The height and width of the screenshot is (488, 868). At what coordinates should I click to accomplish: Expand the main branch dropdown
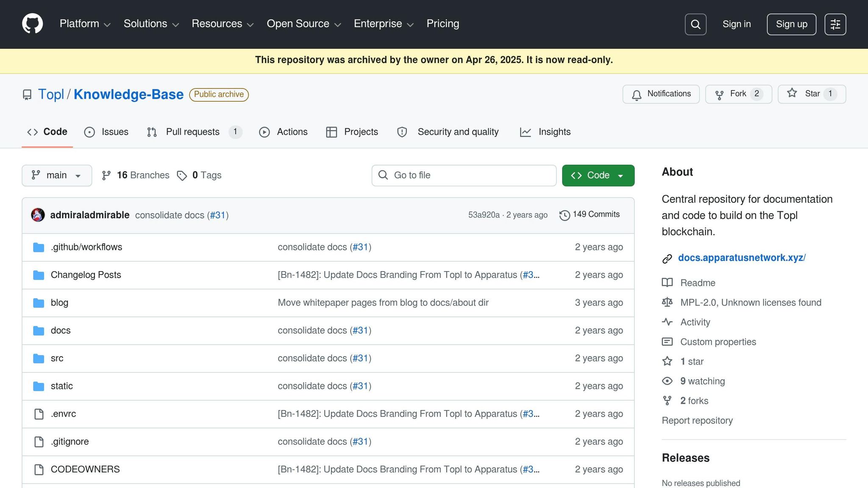57,175
